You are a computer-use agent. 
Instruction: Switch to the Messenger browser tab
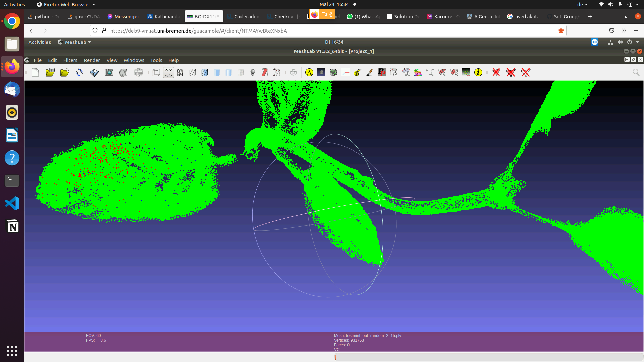(123, 16)
